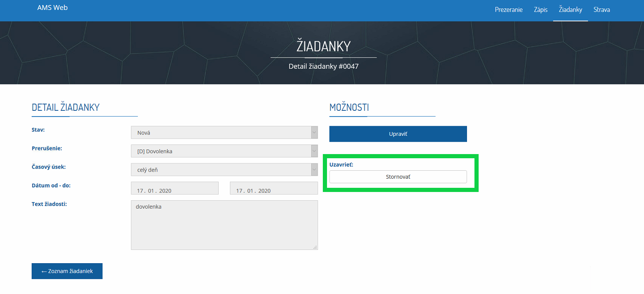
Task: Click the MOŽNOSTI heading
Action: [x=349, y=107]
